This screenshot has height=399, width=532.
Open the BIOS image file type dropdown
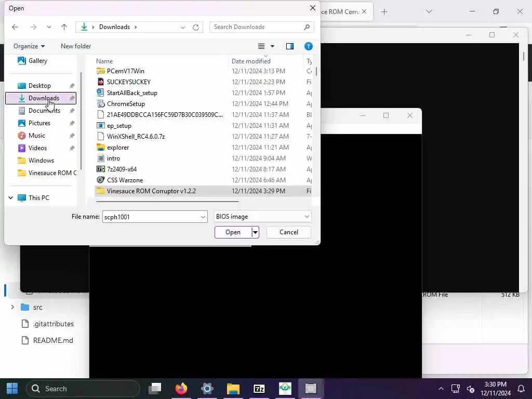[262, 217]
